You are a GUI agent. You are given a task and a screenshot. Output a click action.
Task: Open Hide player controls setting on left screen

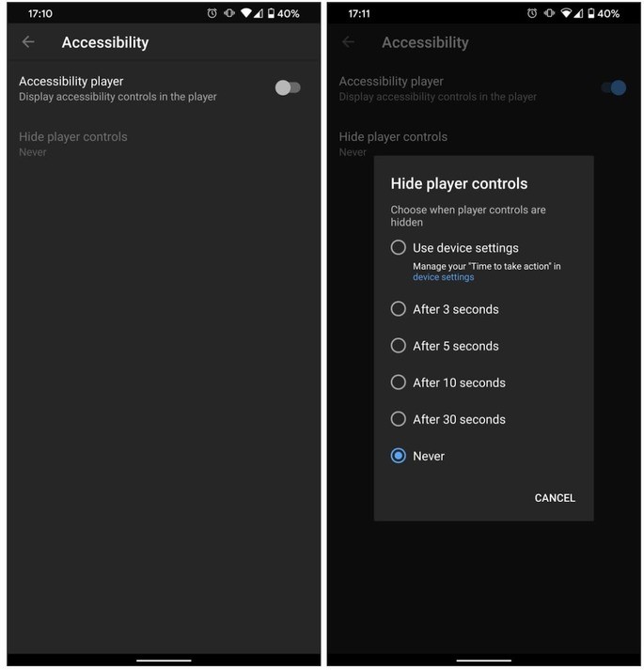coord(164,144)
